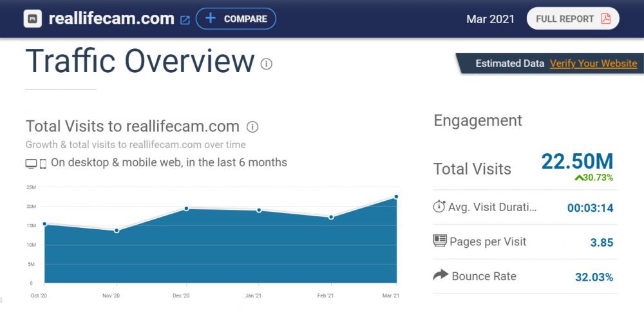The image size is (644, 309).
Task: Click the info icon beside Traffic Overview
Action: (267, 64)
